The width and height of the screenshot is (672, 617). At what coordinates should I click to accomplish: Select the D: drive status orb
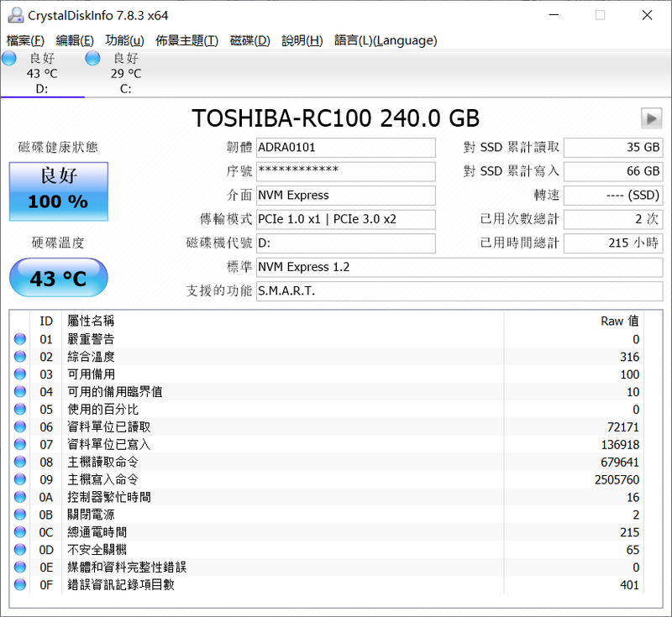click(x=9, y=58)
